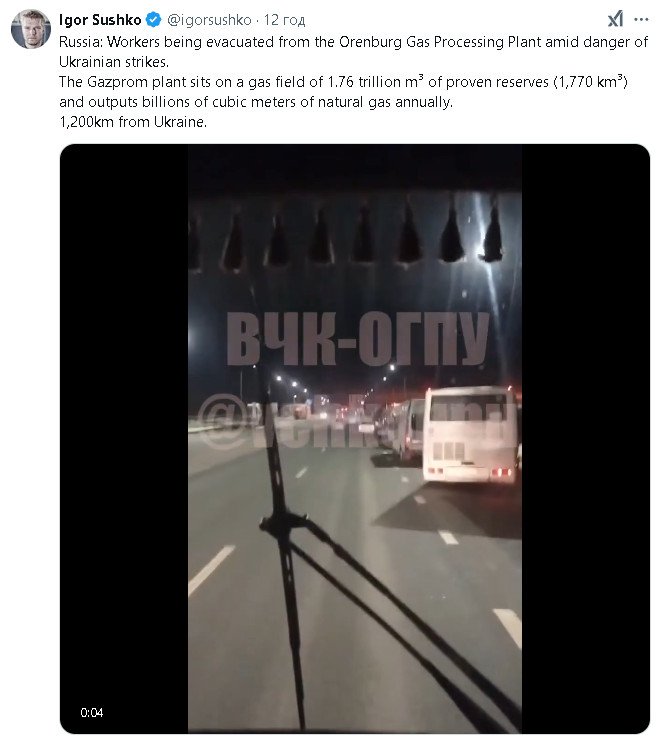661x741 pixels.
Task: Click the 0:04 video duration label
Action: (x=92, y=713)
